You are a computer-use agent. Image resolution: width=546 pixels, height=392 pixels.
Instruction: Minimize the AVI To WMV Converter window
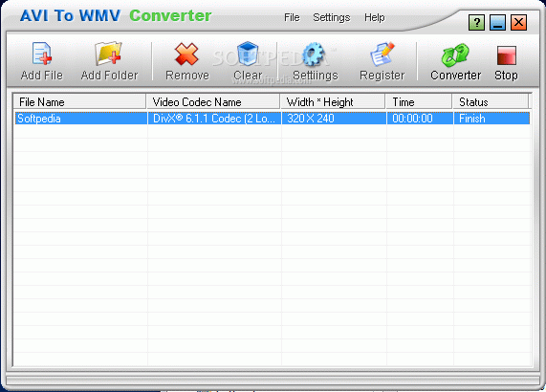(x=497, y=23)
